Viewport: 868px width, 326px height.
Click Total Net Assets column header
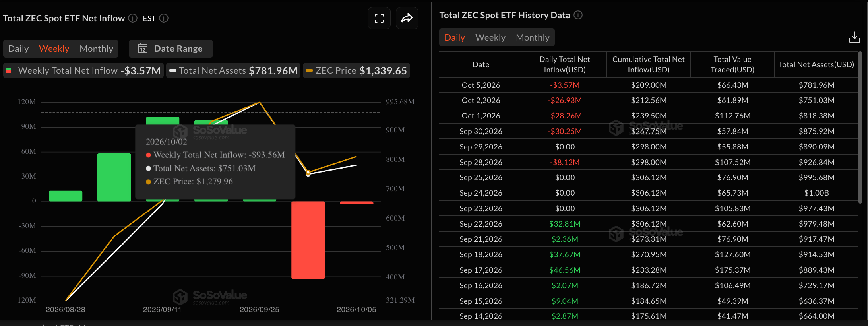pyautogui.click(x=816, y=64)
